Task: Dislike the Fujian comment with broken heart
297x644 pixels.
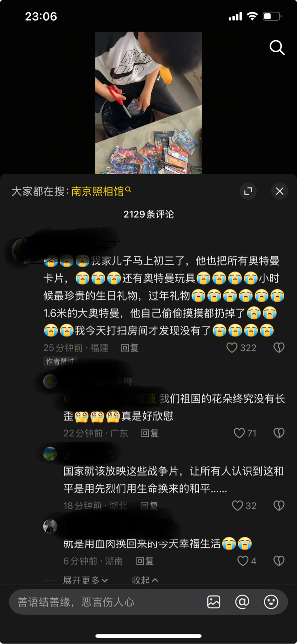Action: (x=279, y=348)
